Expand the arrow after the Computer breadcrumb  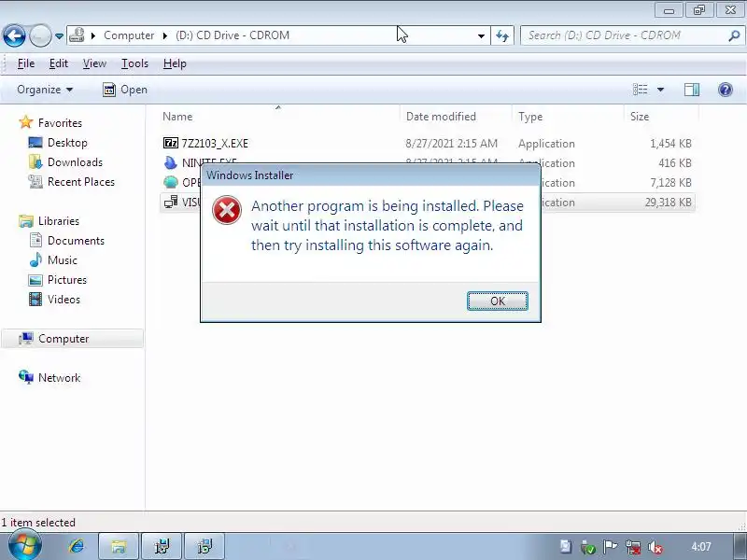165,35
